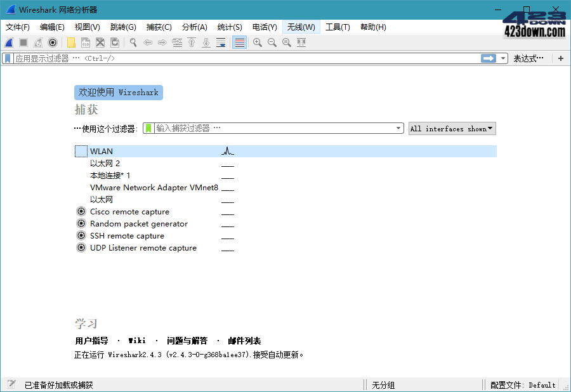The width and height of the screenshot is (571, 392).
Task: Click into the capture filter input field
Action: [x=275, y=128]
